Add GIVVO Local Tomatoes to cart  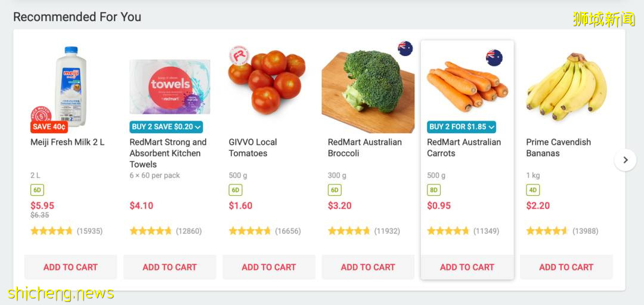coord(268,267)
